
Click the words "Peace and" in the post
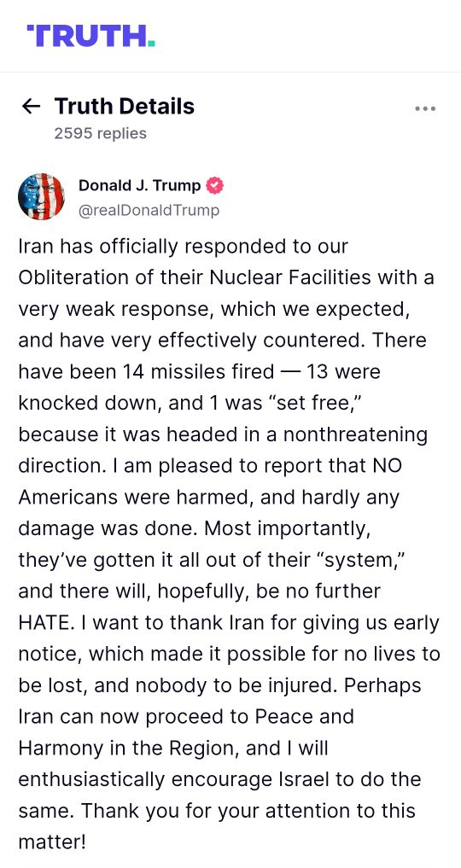tap(304, 716)
